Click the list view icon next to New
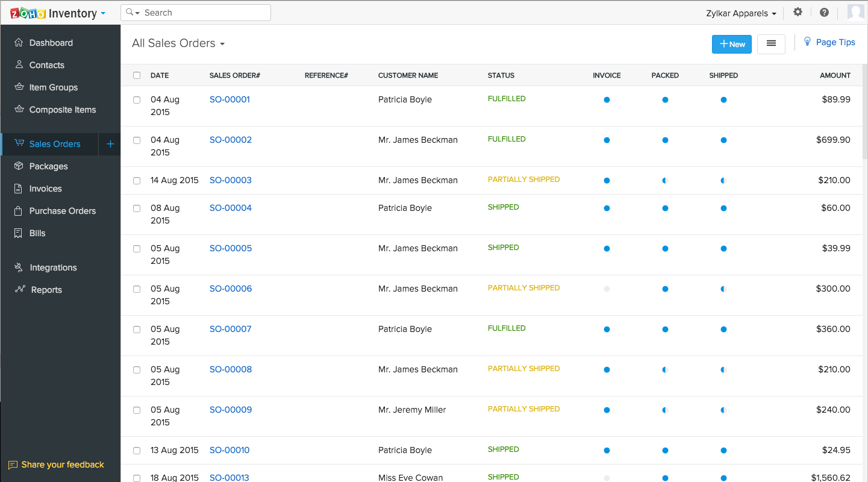868x482 pixels. (x=771, y=43)
